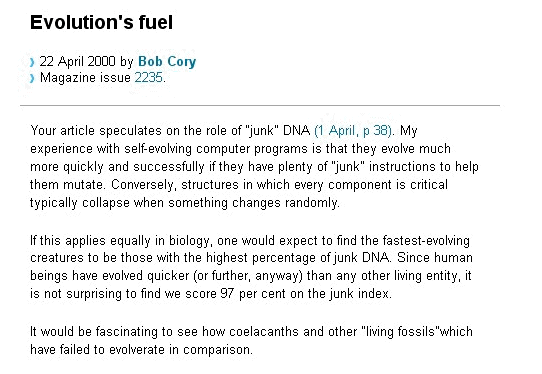Viewport: 542px width, 374px height.
Task: Click the arrow bullet beside "Magazine issue"
Action: pyautogui.click(x=32, y=78)
